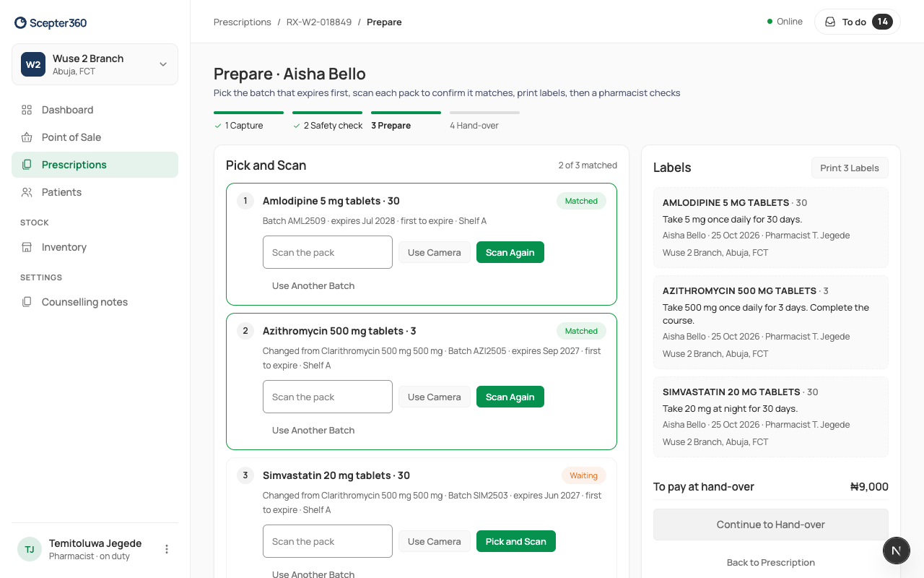Use Camera for Amlodipine pack

click(x=434, y=252)
